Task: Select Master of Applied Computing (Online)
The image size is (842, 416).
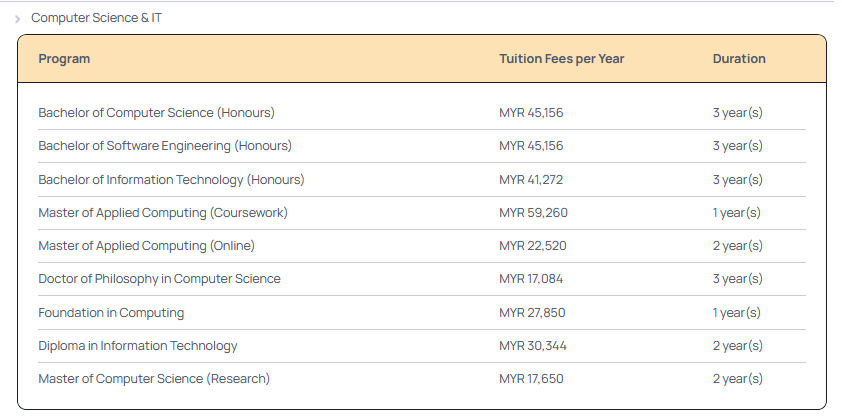Action: pos(146,246)
